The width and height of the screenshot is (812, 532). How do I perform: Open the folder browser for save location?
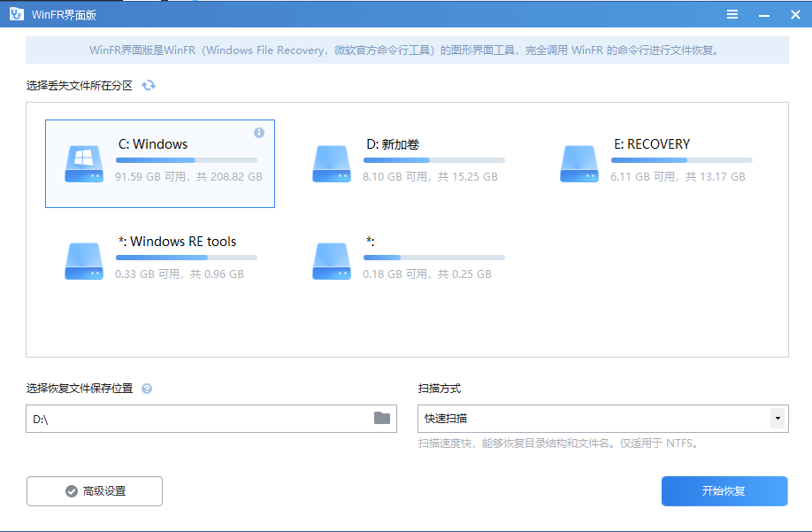click(382, 418)
